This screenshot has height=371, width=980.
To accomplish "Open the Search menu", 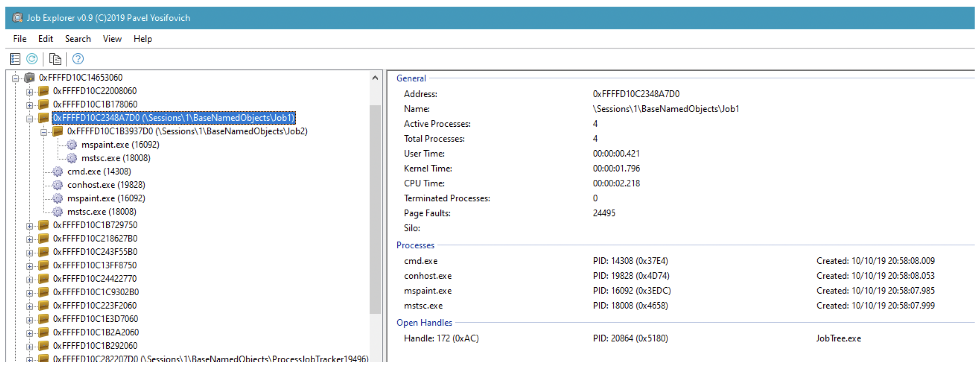I will [x=78, y=39].
